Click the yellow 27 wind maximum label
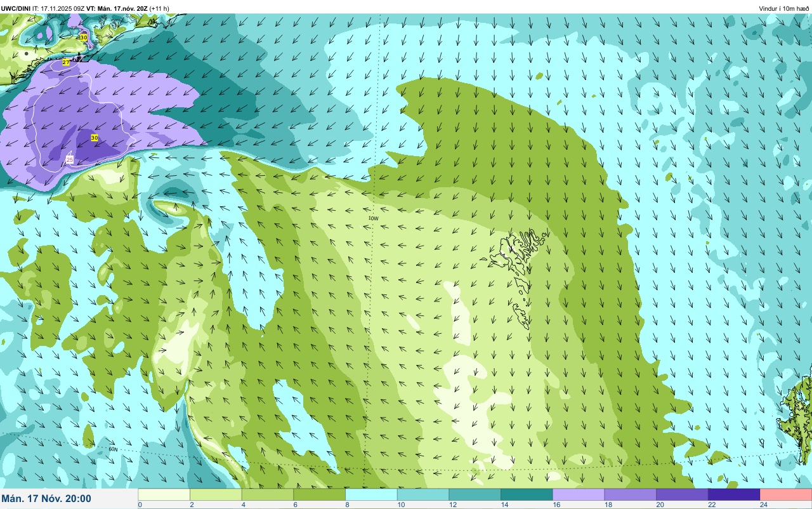Viewport: 812px width, 509px height. click(x=66, y=62)
